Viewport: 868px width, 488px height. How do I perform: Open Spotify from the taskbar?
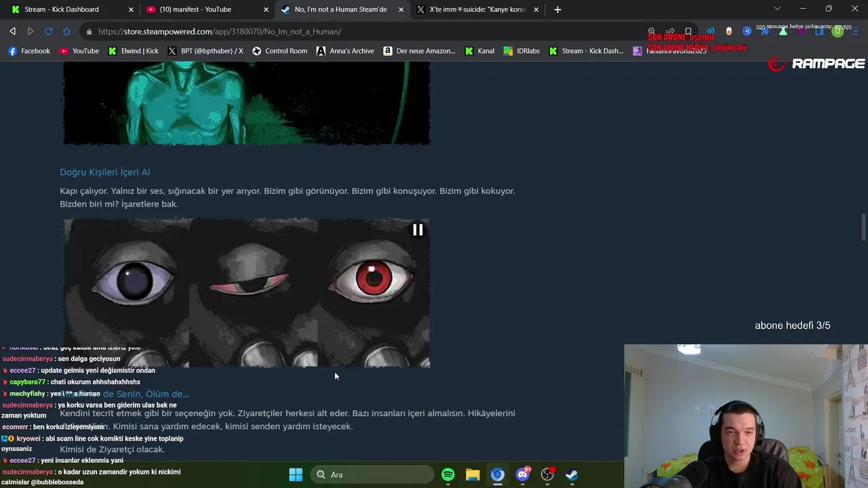(448, 474)
